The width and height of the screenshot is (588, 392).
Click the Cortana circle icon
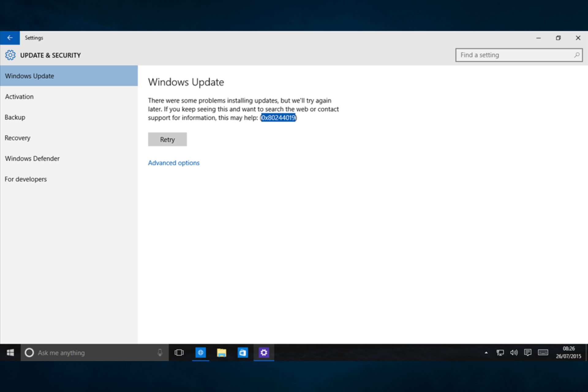coord(29,352)
